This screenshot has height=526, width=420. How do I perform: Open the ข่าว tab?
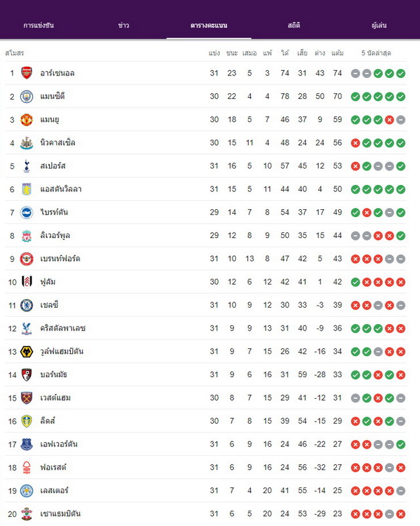[x=123, y=25]
